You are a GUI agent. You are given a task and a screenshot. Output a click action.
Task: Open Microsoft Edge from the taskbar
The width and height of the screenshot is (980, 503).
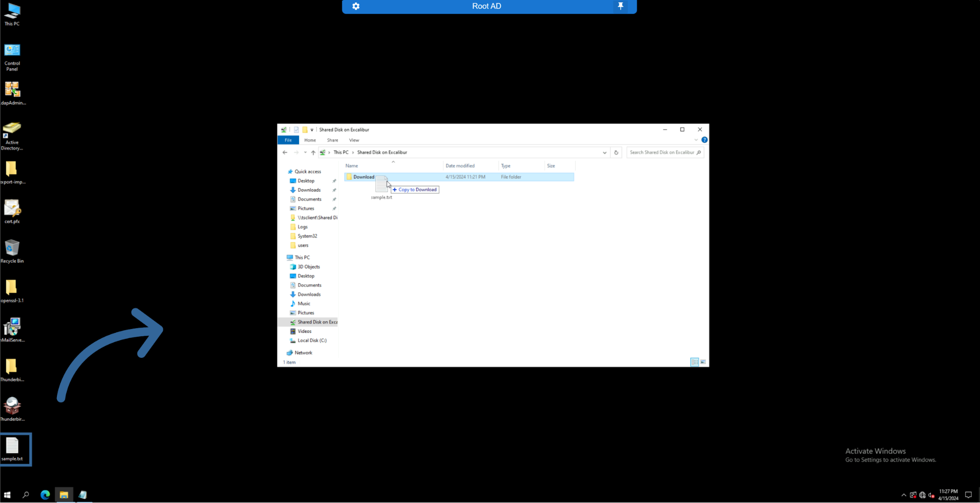tap(45, 495)
